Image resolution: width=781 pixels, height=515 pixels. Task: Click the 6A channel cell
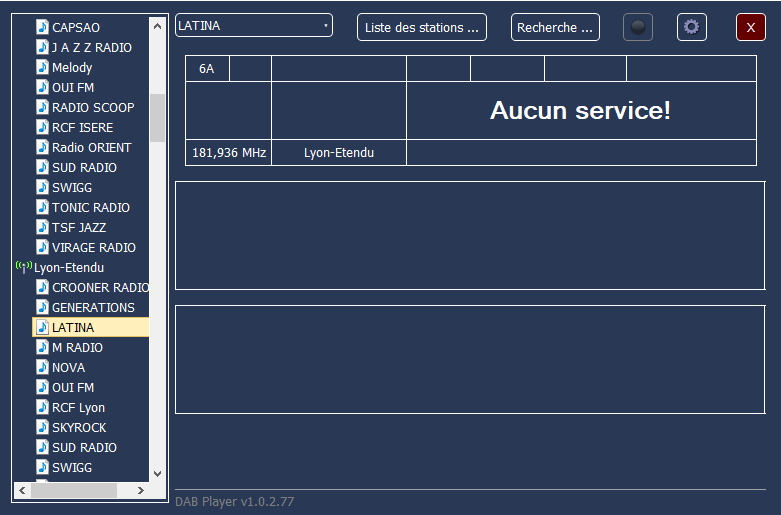pyautogui.click(x=207, y=69)
